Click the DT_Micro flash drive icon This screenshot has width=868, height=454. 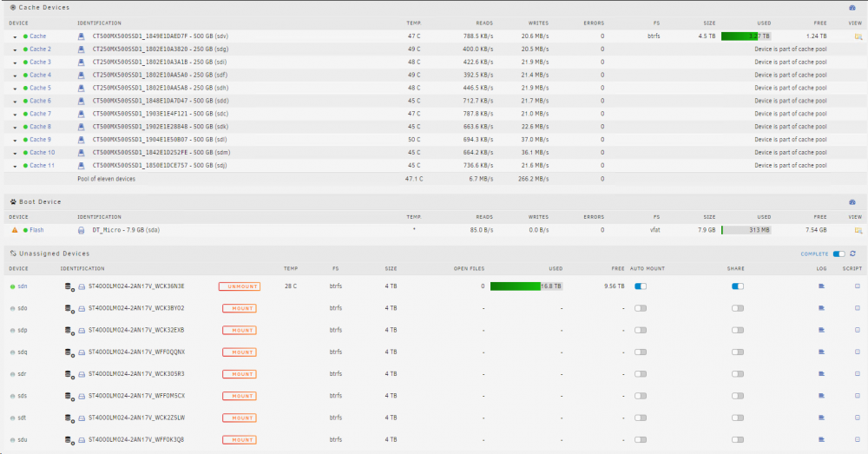(81, 230)
